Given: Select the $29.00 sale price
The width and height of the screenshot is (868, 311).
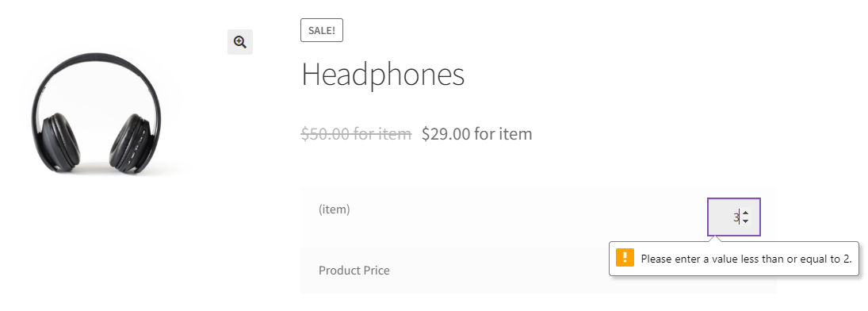Looking at the screenshot, I should pyautogui.click(x=445, y=133).
